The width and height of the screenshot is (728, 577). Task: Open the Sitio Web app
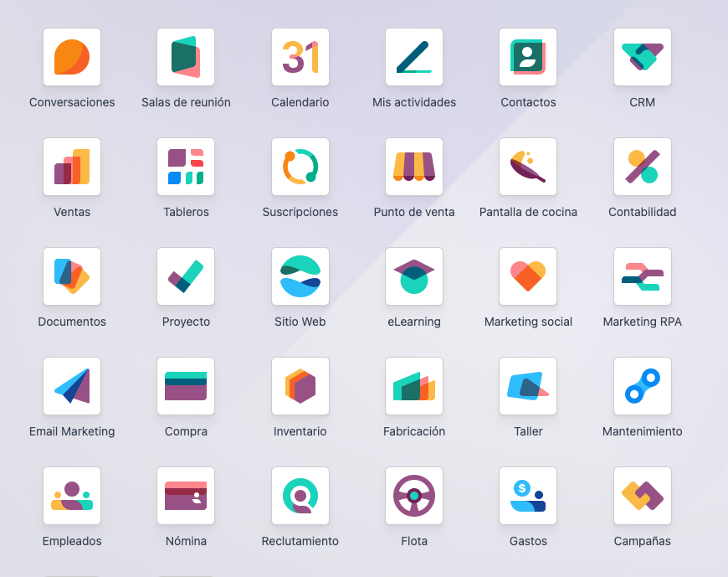coord(300,276)
